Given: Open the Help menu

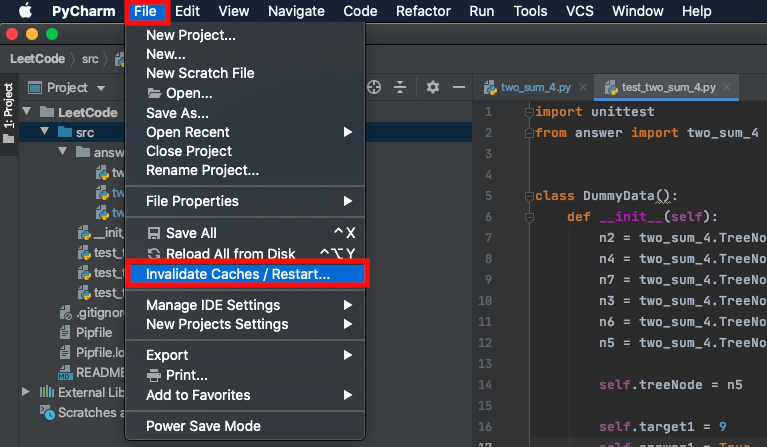Looking at the screenshot, I should (697, 11).
